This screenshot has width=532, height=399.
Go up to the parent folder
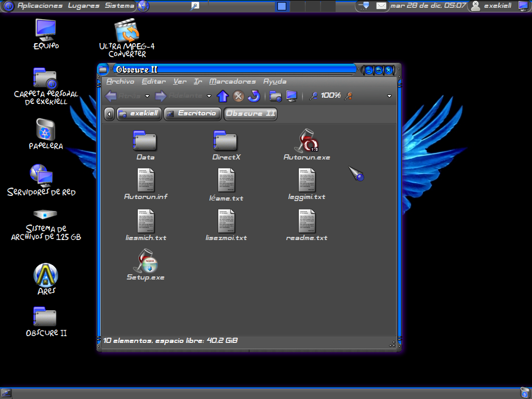click(222, 96)
